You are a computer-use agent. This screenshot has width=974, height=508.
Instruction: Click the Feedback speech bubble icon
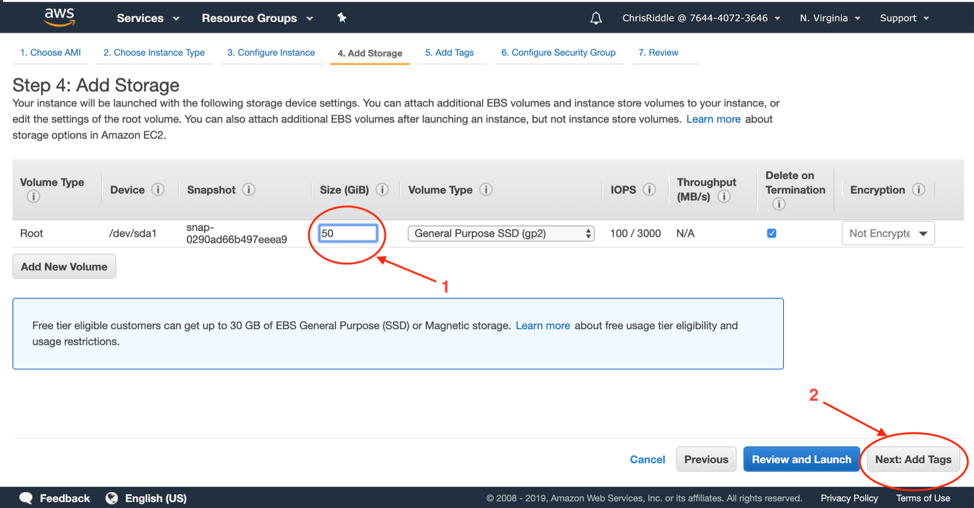coord(26,498)
